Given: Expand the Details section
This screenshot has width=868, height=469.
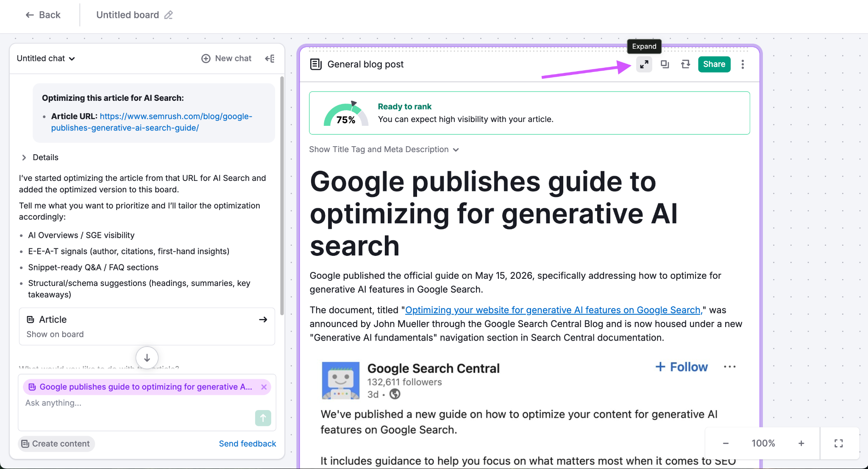Looking at the screenshot, I should 40,158.
